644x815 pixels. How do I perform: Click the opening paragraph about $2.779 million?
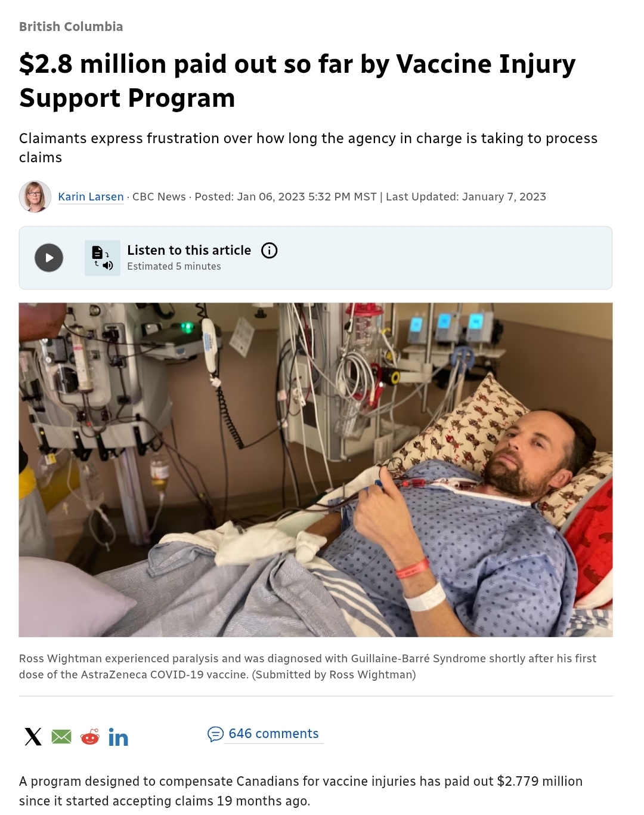301,791
